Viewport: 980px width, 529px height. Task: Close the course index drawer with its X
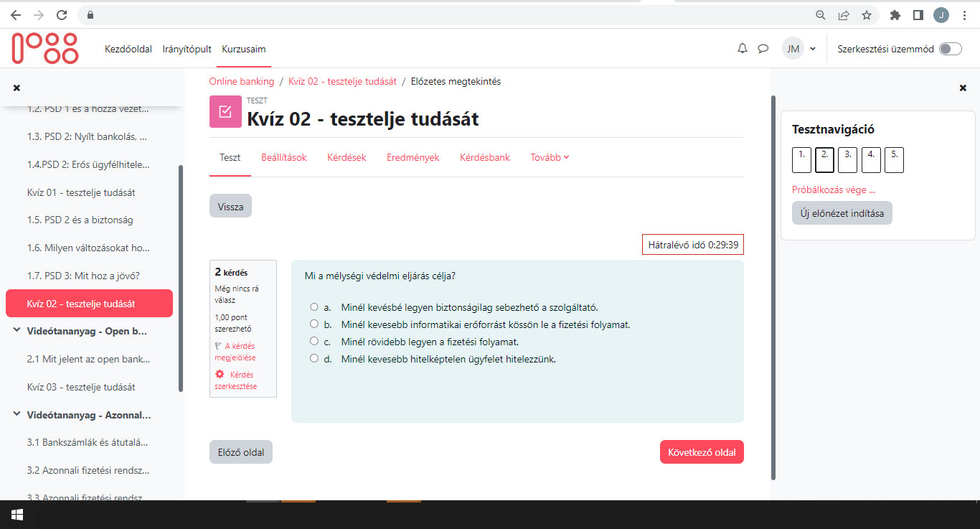coord(17,87)
